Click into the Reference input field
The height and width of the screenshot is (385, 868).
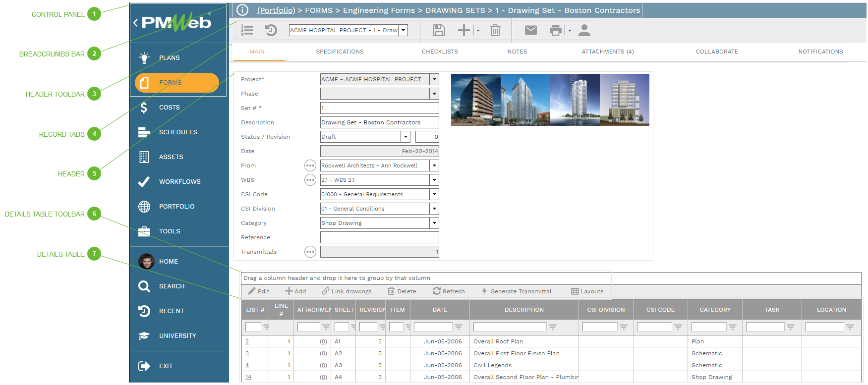click(x=379, y=237)
